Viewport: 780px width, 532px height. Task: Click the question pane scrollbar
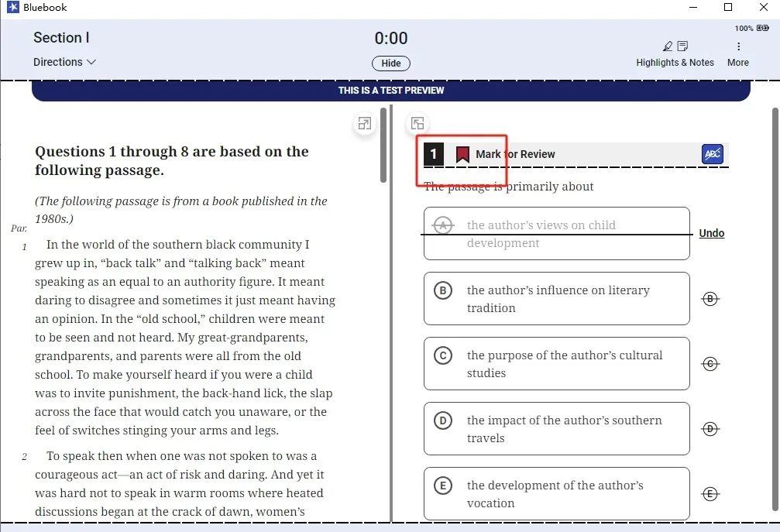(775, 309)
